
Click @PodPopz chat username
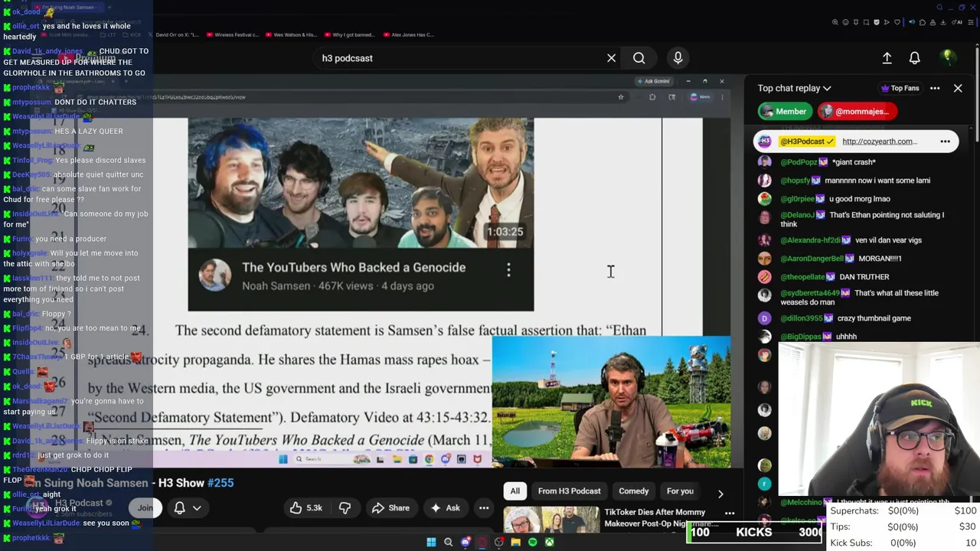[799, 162]
